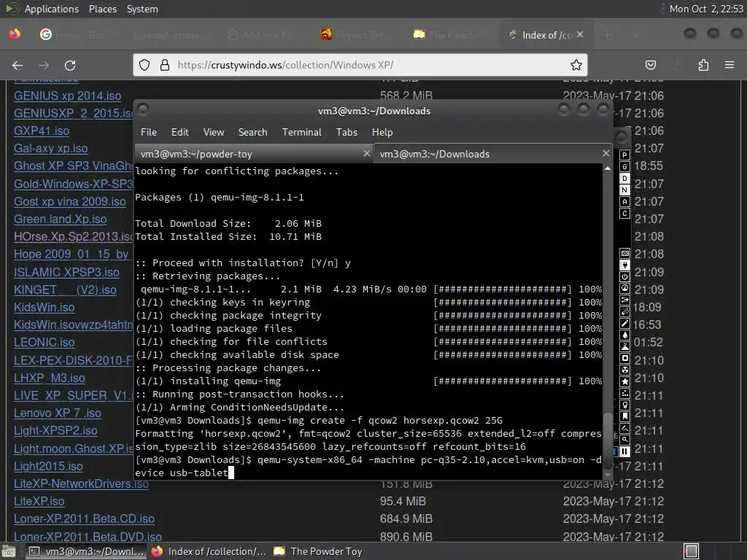
Task: Go back in Firefox
Action: tap(18, 65)
